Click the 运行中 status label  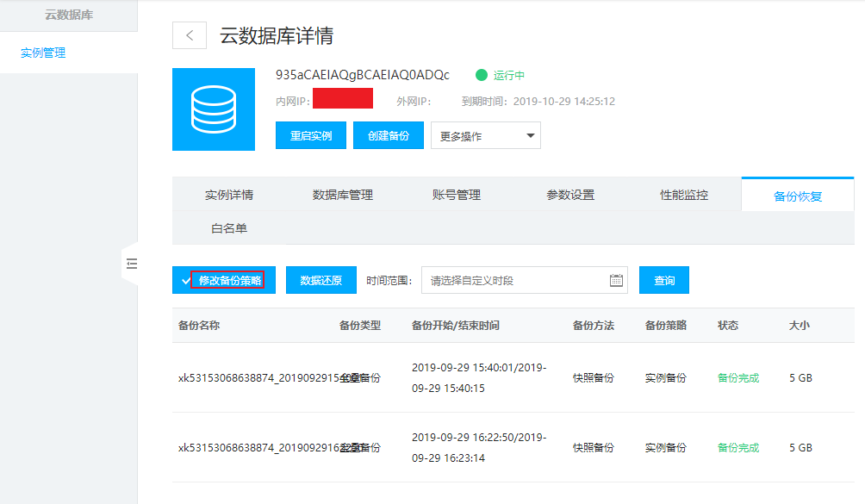coord(508,75)
